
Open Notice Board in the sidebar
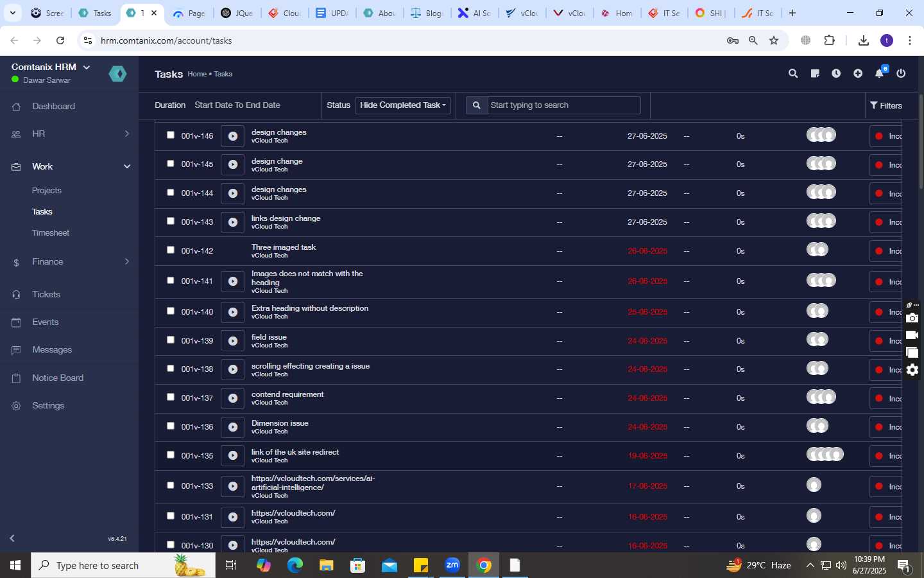58,378
